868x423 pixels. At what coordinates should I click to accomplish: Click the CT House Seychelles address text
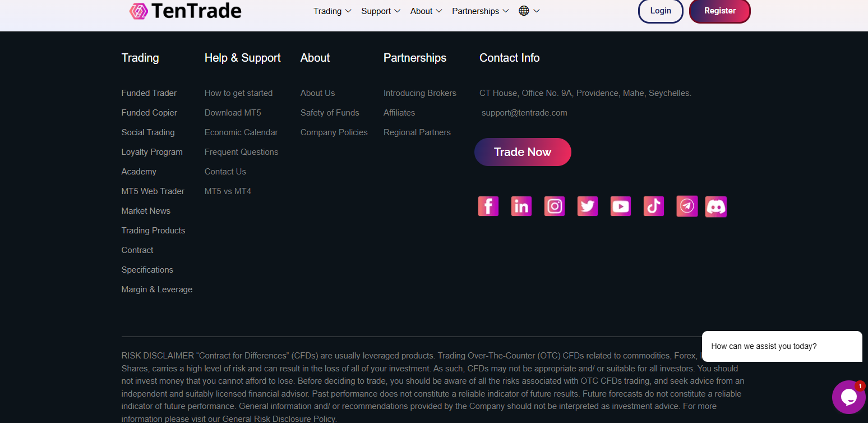(x=585, y=93)
